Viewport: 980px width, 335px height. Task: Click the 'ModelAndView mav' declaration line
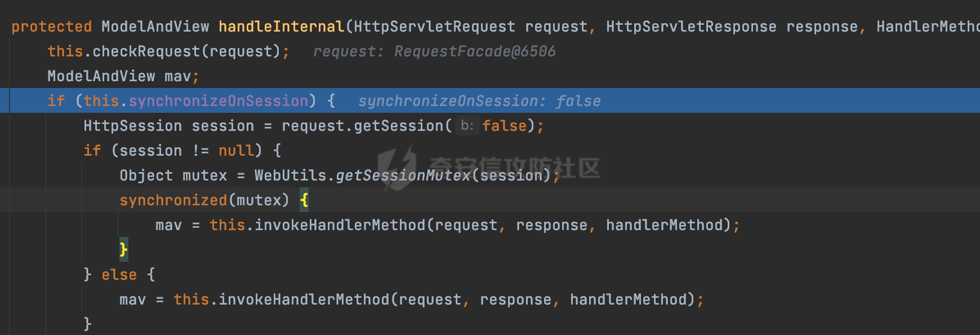pos(123,76)
